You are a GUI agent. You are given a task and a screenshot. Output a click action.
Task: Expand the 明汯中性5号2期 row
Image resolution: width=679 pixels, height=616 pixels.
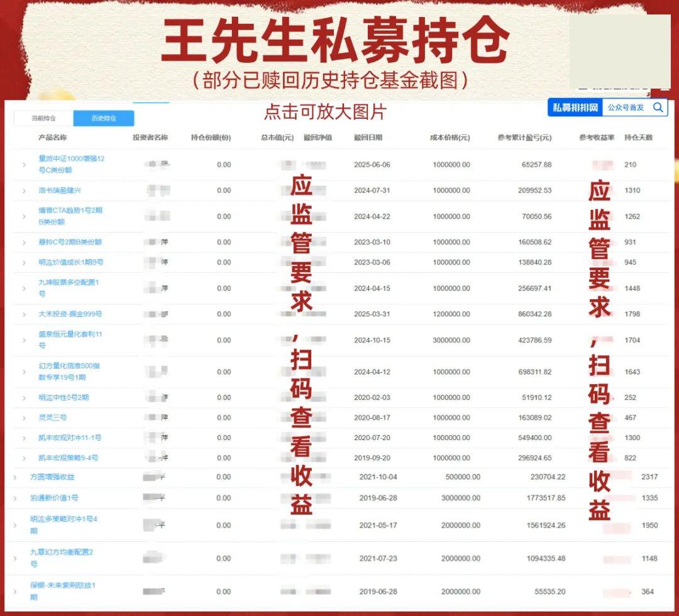coord(25,398)
